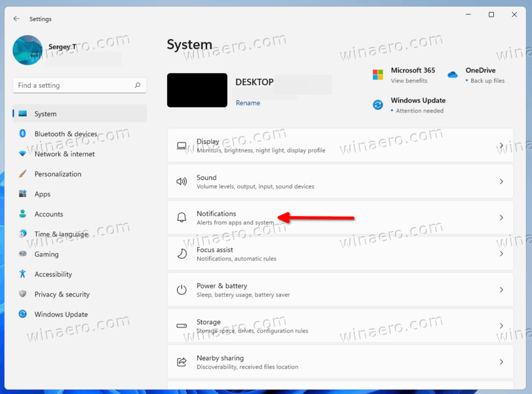Click the Windows Update sync icon at top

[x=377, y=105]
